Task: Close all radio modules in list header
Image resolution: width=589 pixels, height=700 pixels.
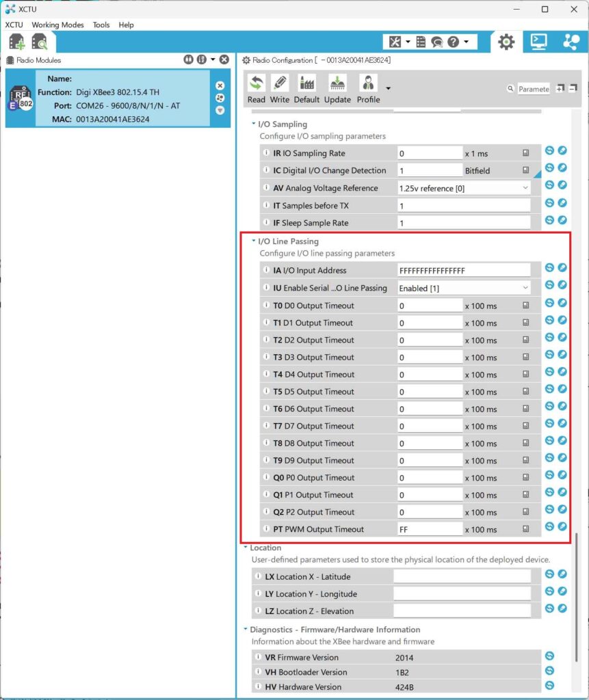Action: pyautogui.click(x=224, y=59)
